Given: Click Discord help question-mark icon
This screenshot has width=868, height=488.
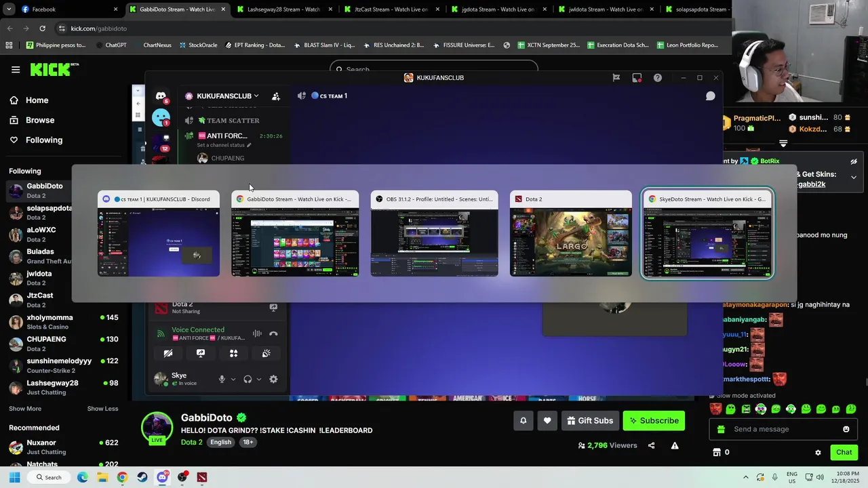Looking at the screenshot, I should click(x=658, y=78).
